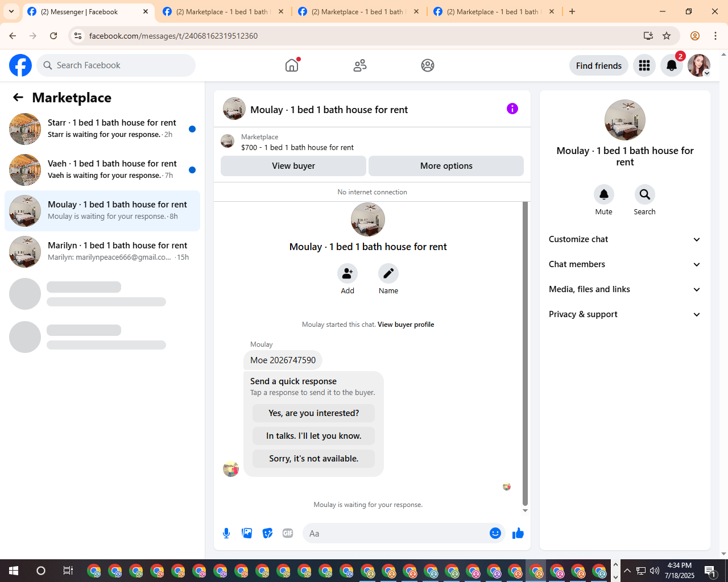Click the taskbar clock showing 4:34 PM

(x=680, y=571)
